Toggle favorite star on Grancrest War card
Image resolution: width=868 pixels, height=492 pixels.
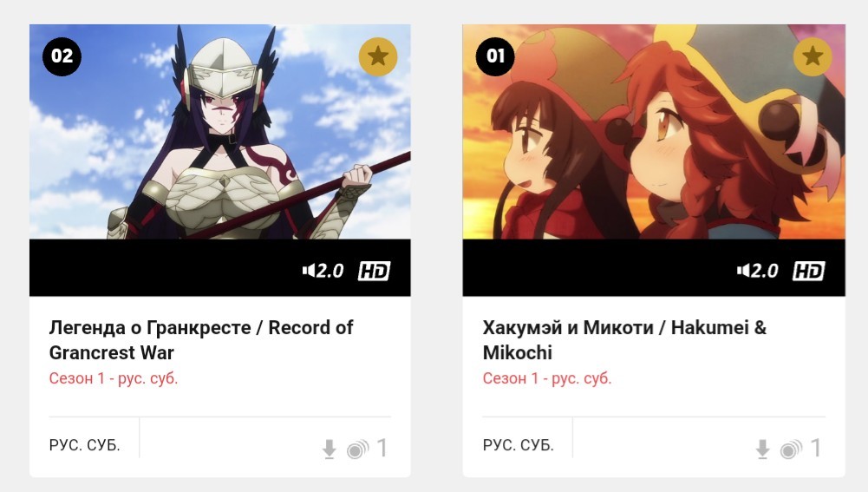(x=378, y=56)
